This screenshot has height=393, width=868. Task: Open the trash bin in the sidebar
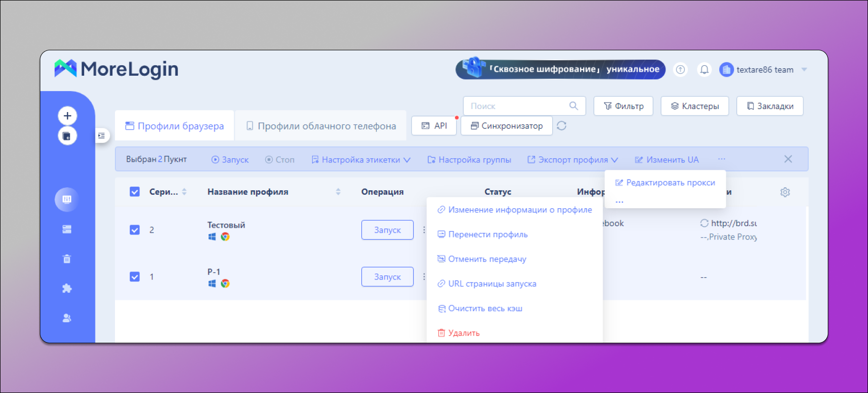point(67,259)
